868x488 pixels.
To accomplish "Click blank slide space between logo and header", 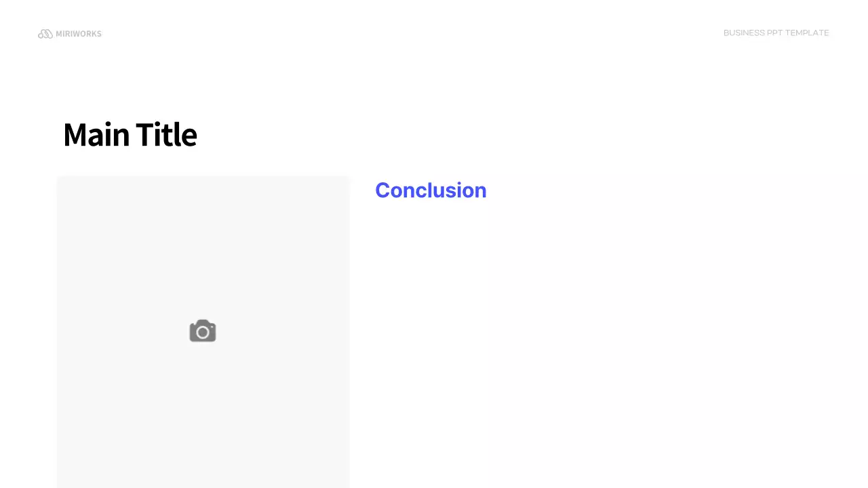I will click(x=407, y=34).
